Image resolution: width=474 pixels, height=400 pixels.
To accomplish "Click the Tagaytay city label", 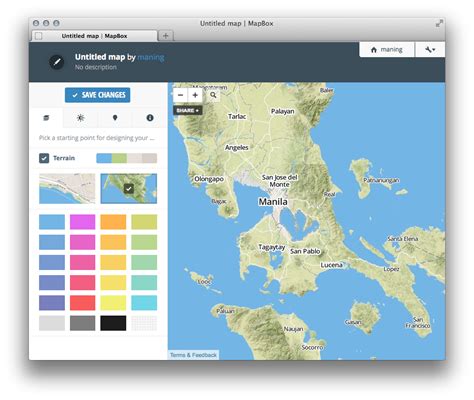I will (x=272, y=247).
